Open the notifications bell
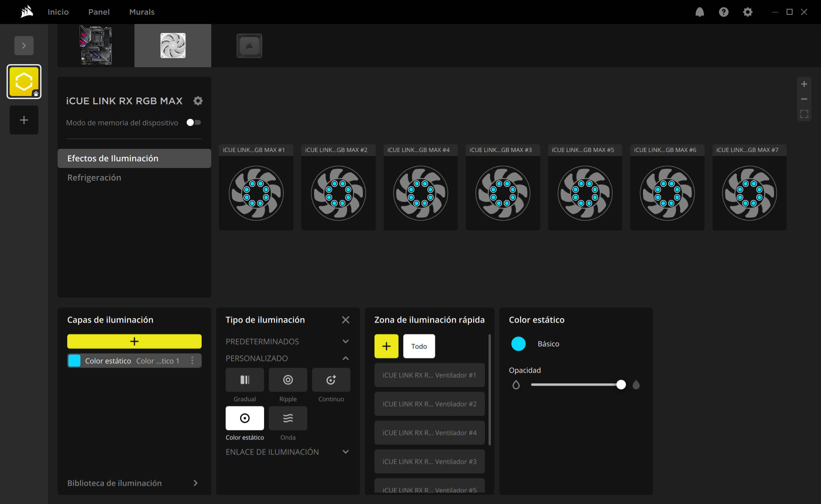Screen dimensions: 821x504 coord(699,12)
